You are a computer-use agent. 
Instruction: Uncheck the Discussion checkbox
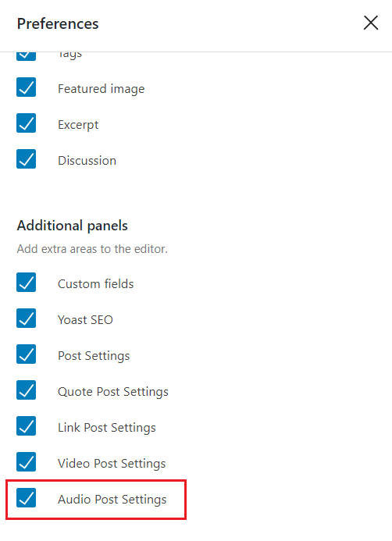tap(27, 159)
